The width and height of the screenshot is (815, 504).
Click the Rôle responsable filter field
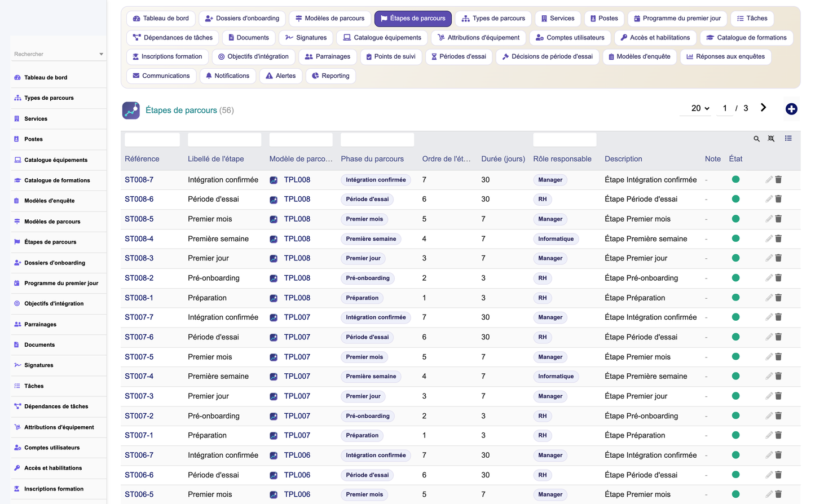565,139
